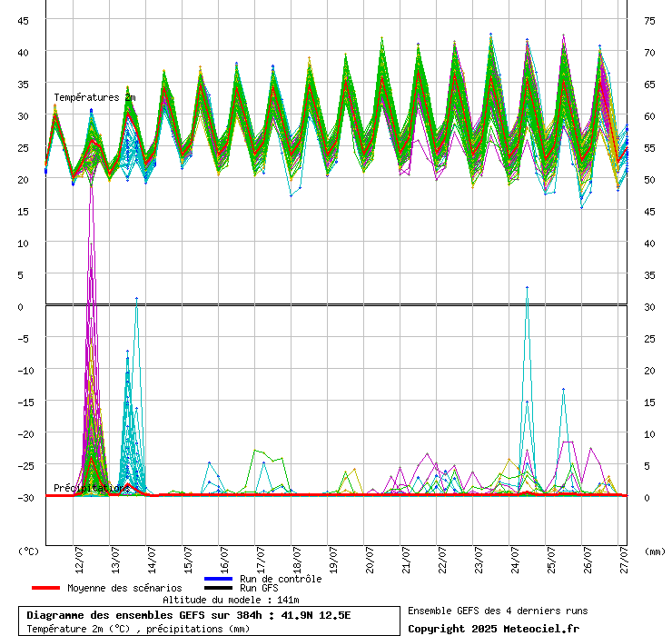Image resolution: width=672 pixels, height=636 pixels.
Task: Click the Précipitations chart label
Action: point(92,488)
